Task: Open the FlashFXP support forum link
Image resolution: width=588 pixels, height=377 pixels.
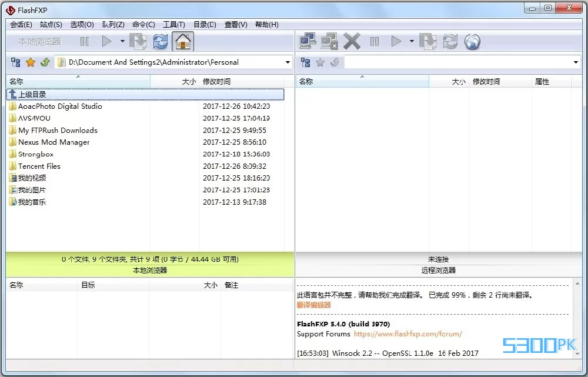Action: pyautogui.click(x=407, y=334)
